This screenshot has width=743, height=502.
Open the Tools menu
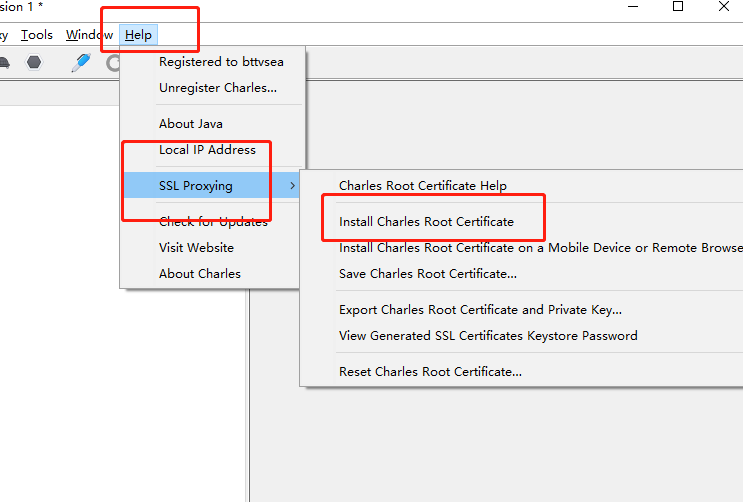point(37,35)
